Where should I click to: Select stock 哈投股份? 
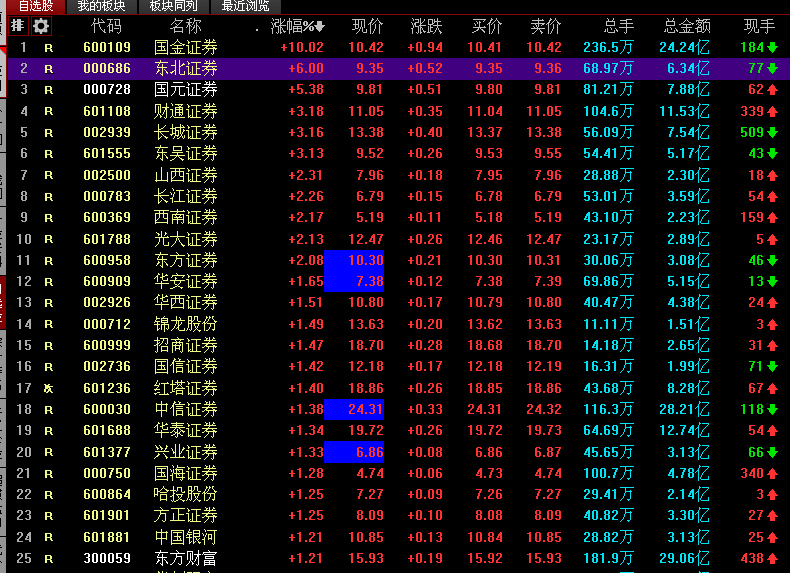pos(185,495)
